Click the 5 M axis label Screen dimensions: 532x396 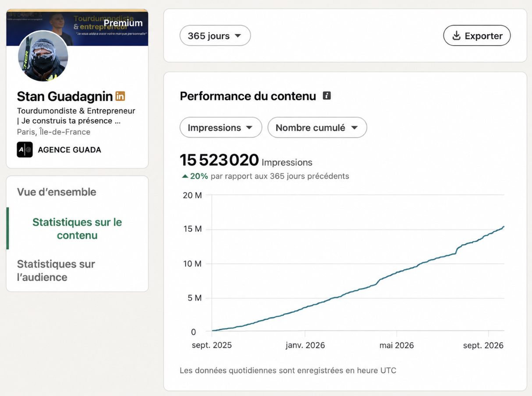(195, 298)
